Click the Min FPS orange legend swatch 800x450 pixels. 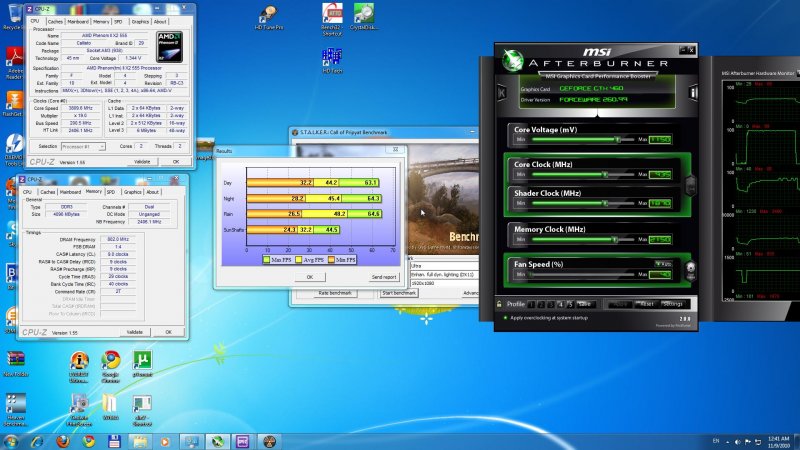point(332,260)
